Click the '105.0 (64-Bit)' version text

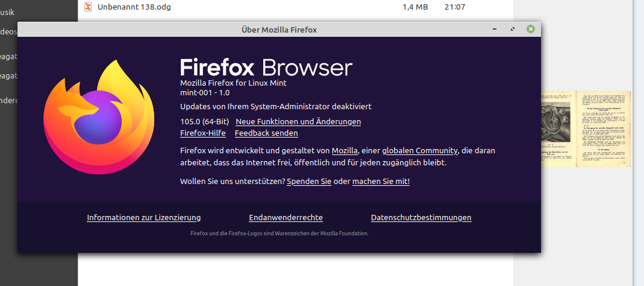(205, 122)
